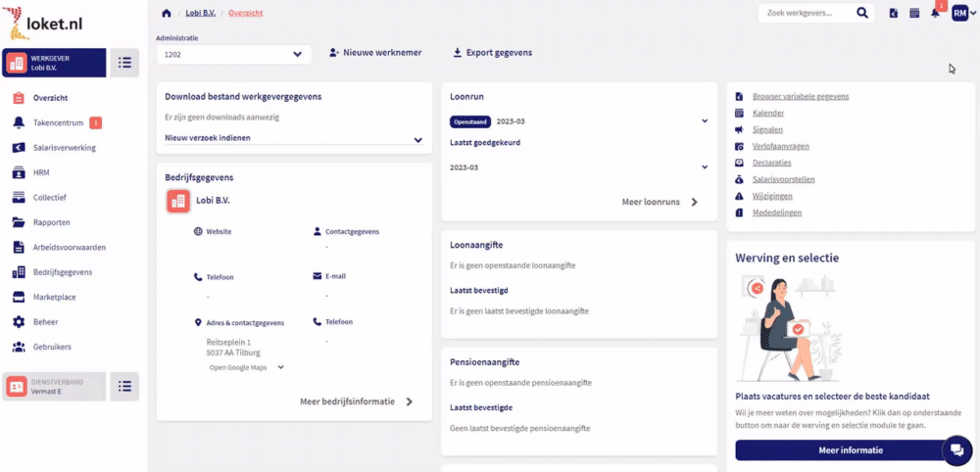Click the search magnifier icon

click(862, 13)
